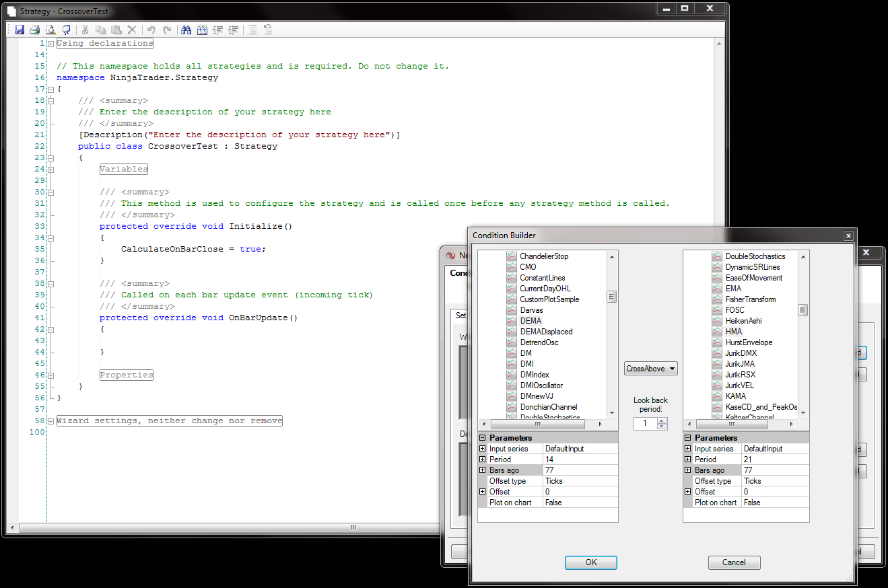Open the CrossAbove condition dropdown
The image size is (888, 588).
click(x=650, y=369)
